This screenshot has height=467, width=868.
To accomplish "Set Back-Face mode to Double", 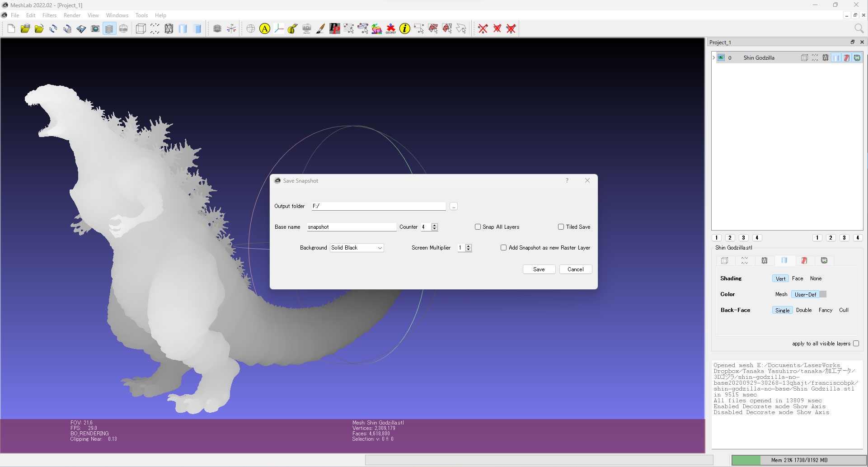I will coord(804,310).
